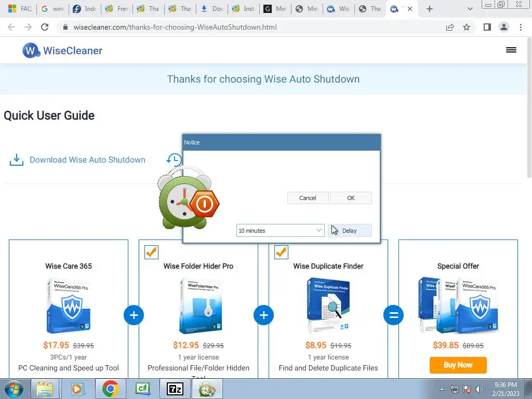Open the 7-Zip taskbar item
Image resolution: width=532 pixels, height=399 pixels.
(x=175, y=389)
